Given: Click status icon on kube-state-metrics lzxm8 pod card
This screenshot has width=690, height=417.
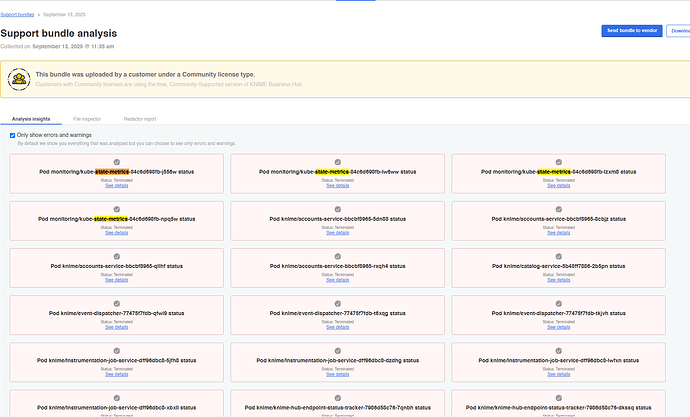Looking at the screenshot, I should [558, 162].
